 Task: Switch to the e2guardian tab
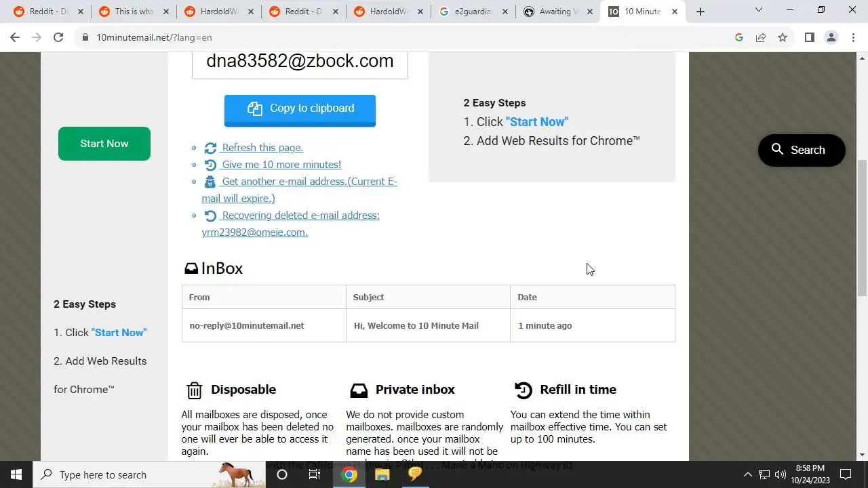pyautogui.click(x=473, y=12)
